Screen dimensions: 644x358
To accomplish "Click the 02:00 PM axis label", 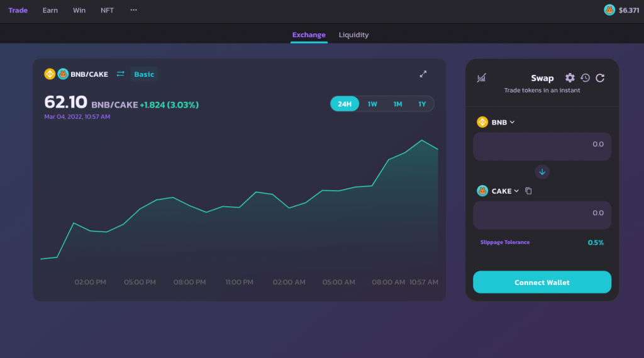I will (90, 282).
